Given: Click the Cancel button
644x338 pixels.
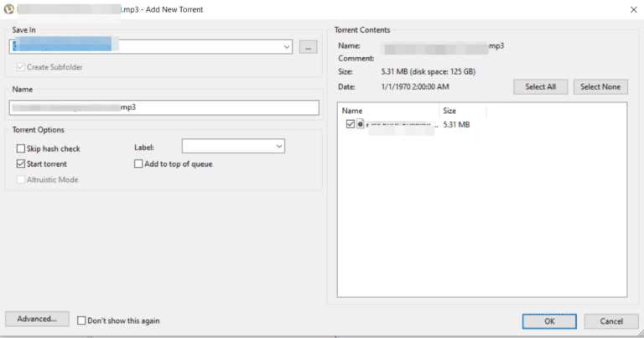Looking at the screenshot, I should [x=605, y=321].
